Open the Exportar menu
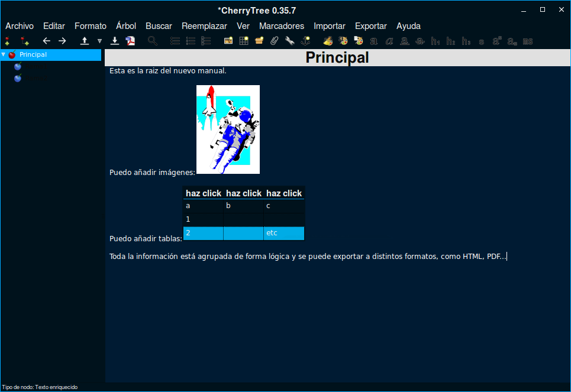 click(370, 26)
